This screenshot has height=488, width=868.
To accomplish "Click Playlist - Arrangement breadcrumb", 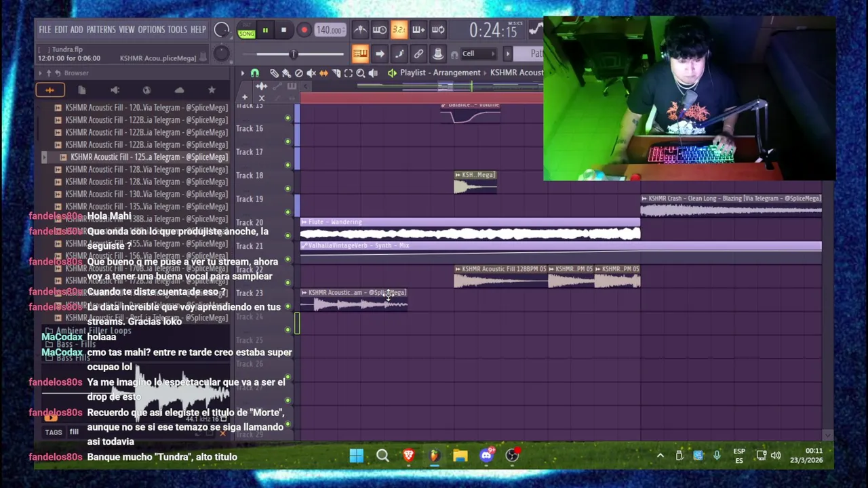I will [x=440, y=73].
